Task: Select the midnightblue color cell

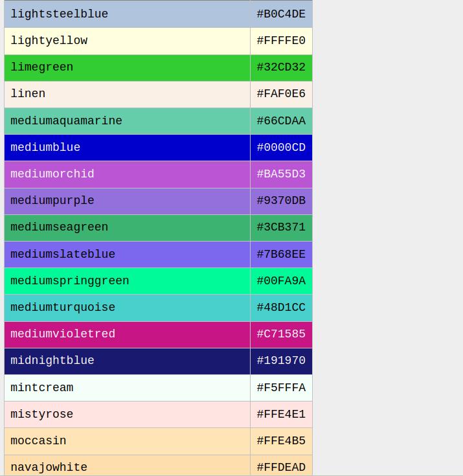Action: coord(52,361)
